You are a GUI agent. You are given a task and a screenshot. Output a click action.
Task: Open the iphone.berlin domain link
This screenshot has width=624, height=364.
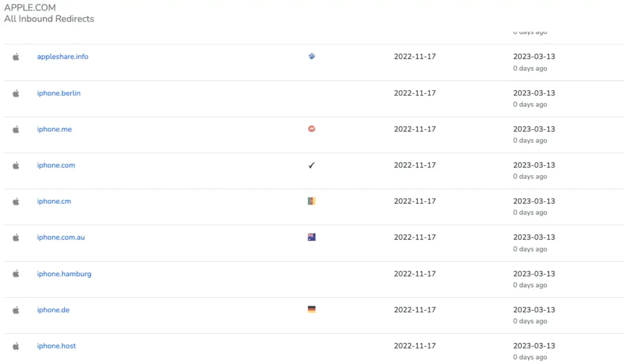(x=58, y=93)
